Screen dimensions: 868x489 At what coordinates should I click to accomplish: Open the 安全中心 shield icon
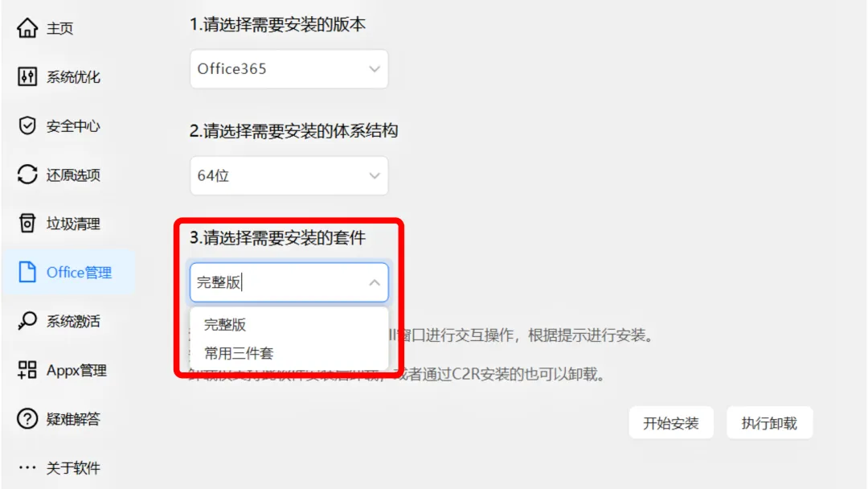coord(27,125)
